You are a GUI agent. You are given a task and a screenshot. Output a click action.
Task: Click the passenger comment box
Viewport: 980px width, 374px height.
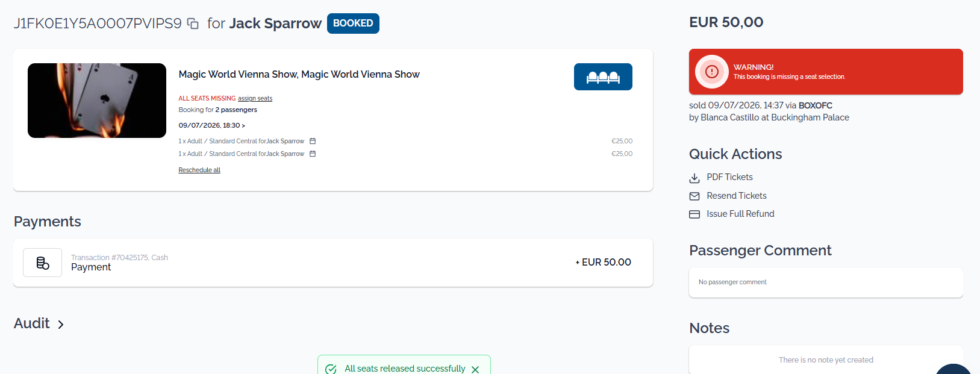point(826,282)
